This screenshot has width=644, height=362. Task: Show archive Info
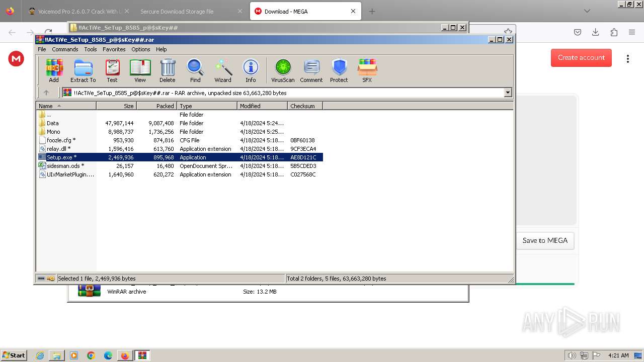tap(251, 70)
